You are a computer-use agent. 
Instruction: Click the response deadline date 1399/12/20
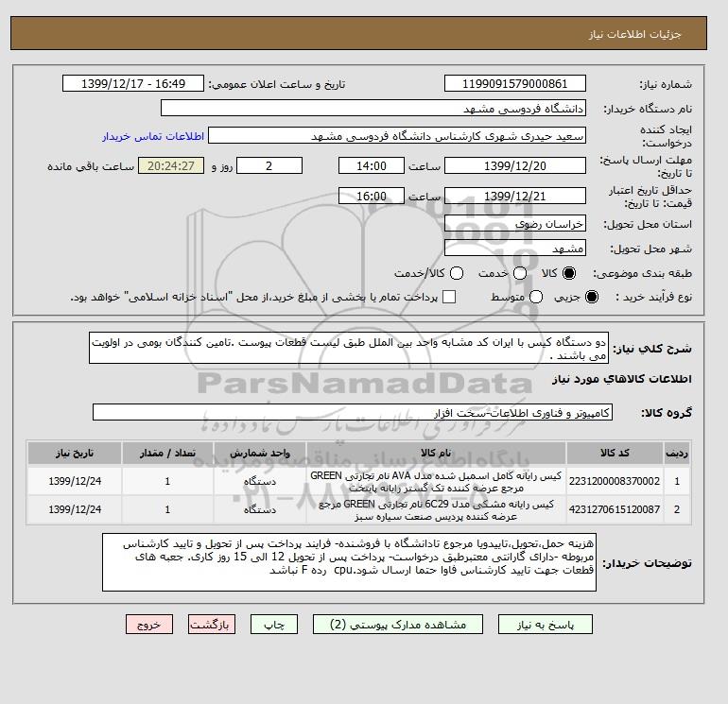pos(515,165)
